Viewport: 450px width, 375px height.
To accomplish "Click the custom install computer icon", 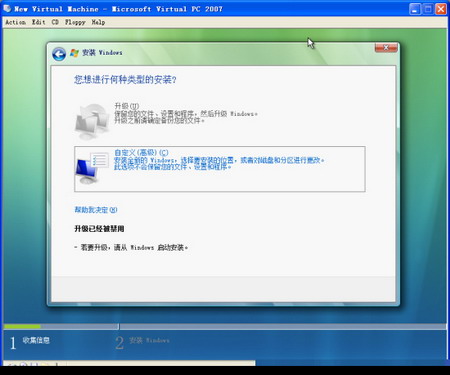I will 92,168.
